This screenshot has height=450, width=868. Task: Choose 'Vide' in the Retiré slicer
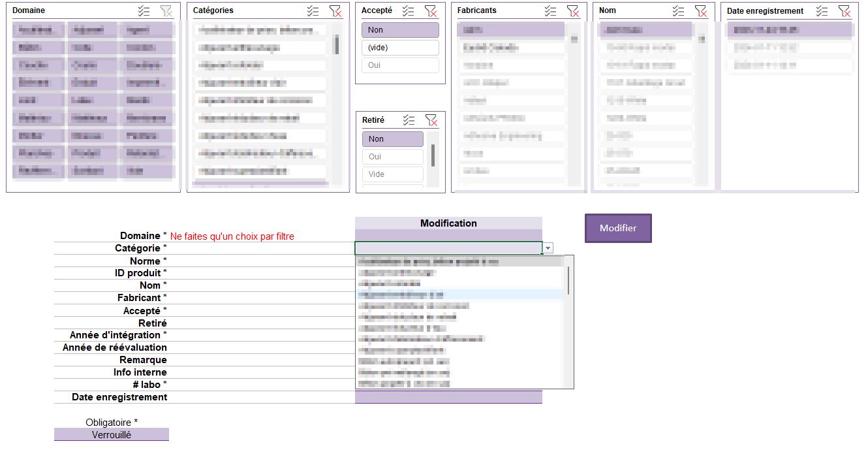(x=392, y=174)
